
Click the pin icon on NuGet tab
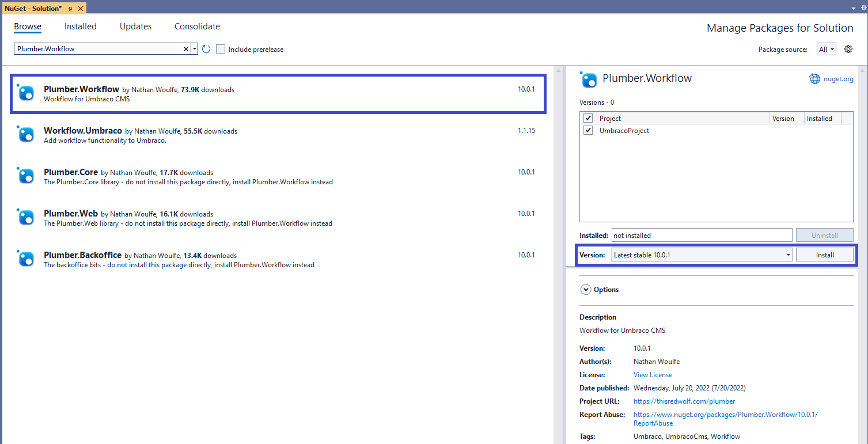click(x=70, y=9)
